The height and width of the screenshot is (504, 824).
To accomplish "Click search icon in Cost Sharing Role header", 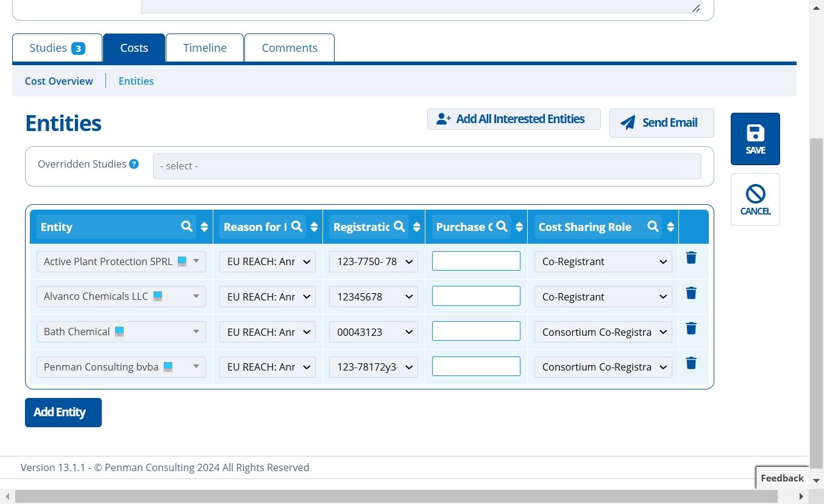I will [x=653, y=227].
